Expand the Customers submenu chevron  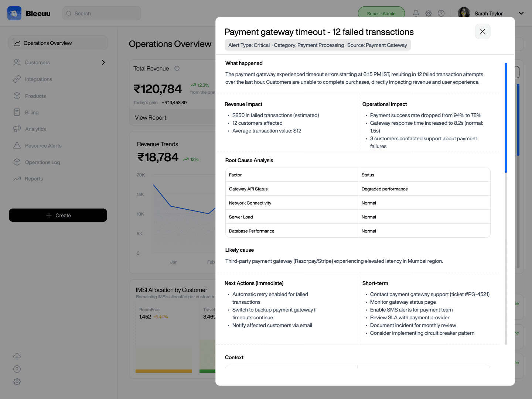click(103, 62)
